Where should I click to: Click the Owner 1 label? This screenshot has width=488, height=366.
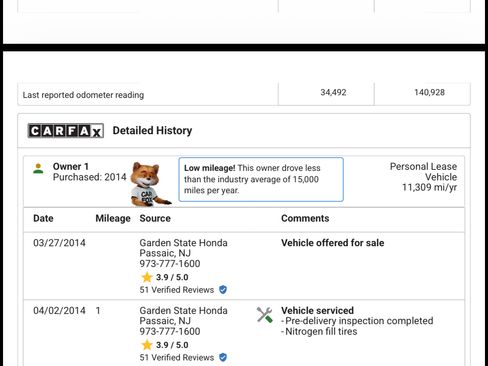pyautogui.click(x=71, y=166)
